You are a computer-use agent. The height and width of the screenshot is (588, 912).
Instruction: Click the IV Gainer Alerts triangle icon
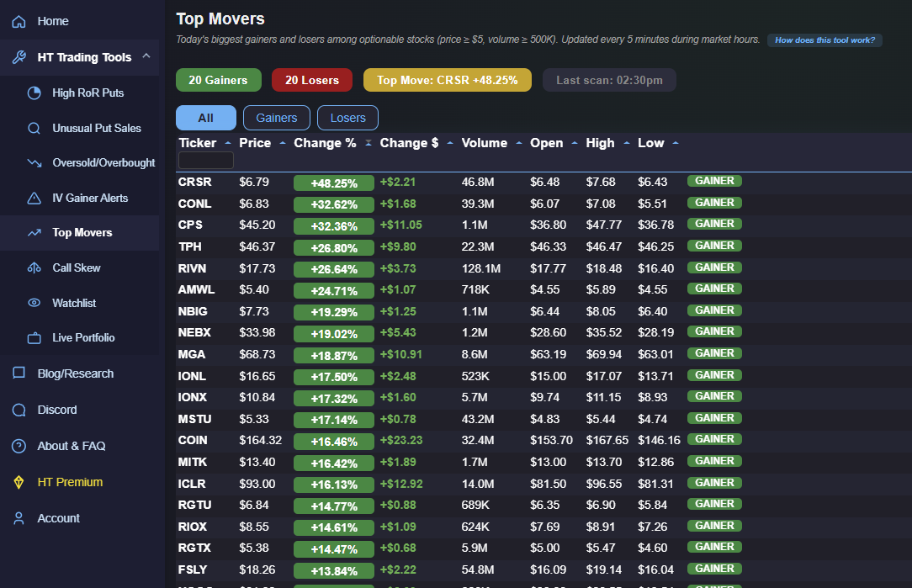coord(34,197)
